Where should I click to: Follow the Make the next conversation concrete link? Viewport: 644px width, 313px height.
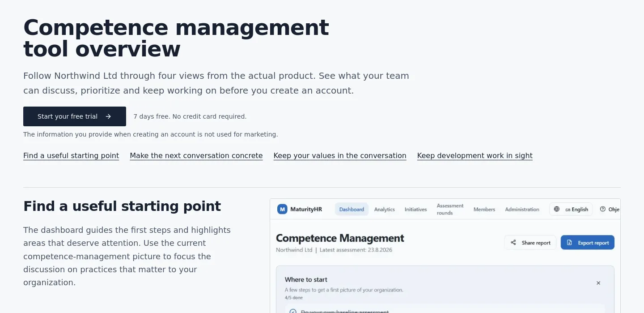[196, 156]
